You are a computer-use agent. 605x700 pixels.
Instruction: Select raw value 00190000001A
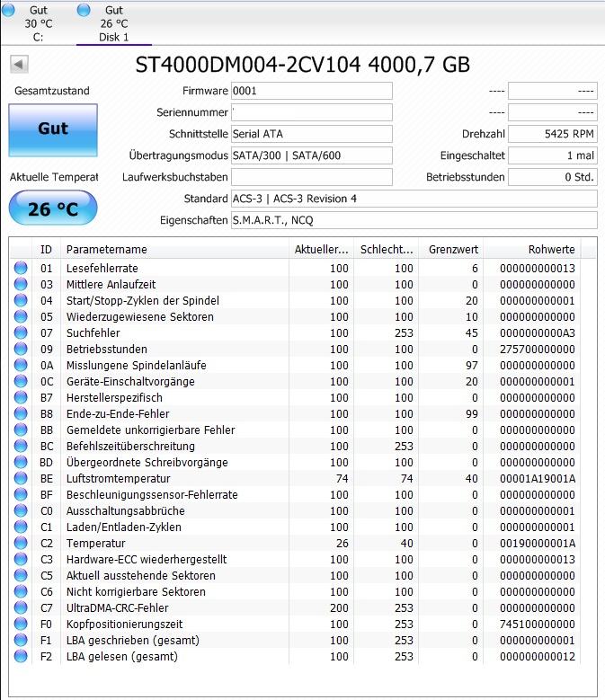538,544
